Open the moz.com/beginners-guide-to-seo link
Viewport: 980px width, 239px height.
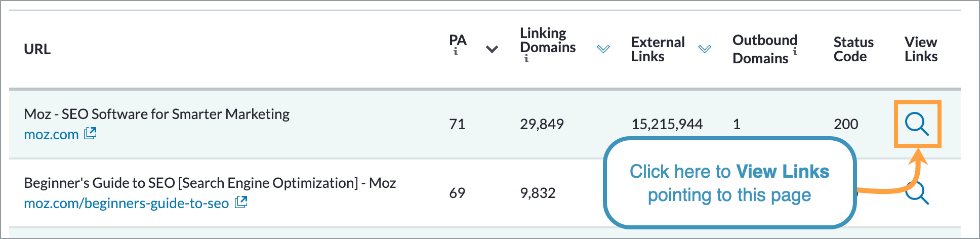[126, 204]
